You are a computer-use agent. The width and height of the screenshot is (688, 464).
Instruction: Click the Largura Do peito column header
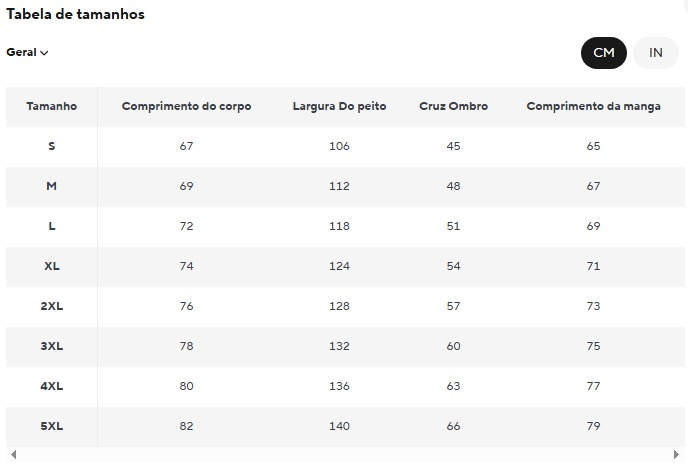tap(339, 106)
